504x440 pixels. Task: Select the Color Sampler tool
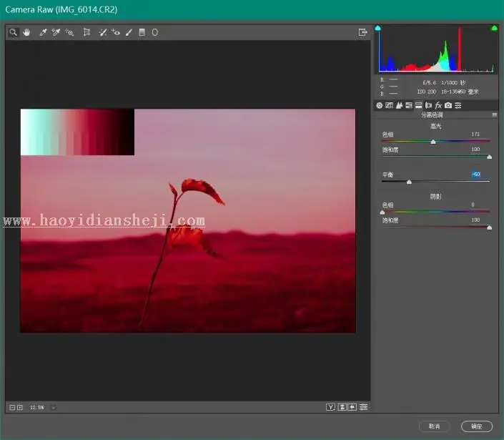pos(56,32)
